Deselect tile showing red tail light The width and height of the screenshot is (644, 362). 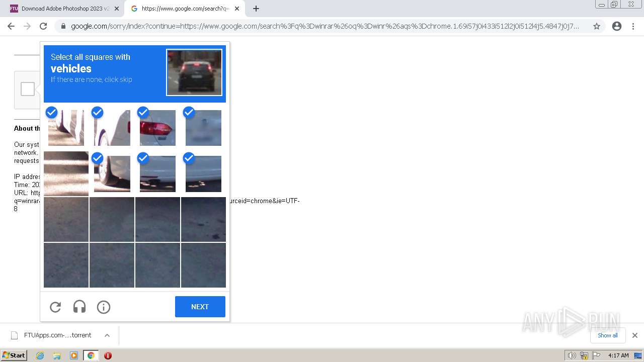[x=157, y=128]
